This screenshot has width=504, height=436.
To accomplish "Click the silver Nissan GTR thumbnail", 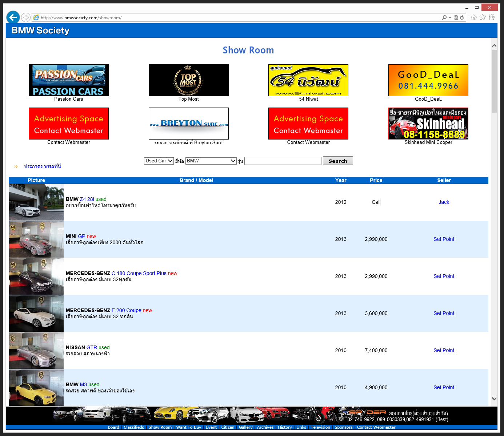I will click(36, 351).
